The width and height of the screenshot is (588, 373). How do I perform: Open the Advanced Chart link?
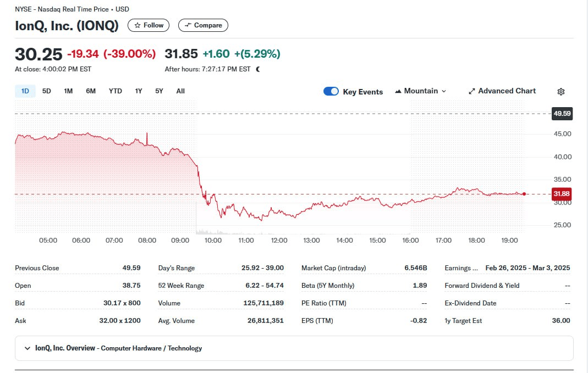[x=502, y=91]
